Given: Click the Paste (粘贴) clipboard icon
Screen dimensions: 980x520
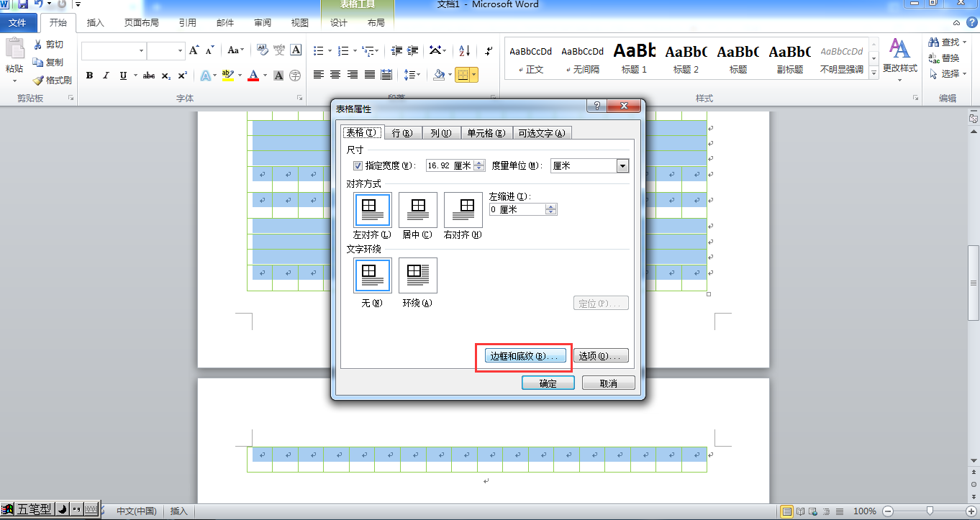Looking at the screenshot, I should [14, 48].
